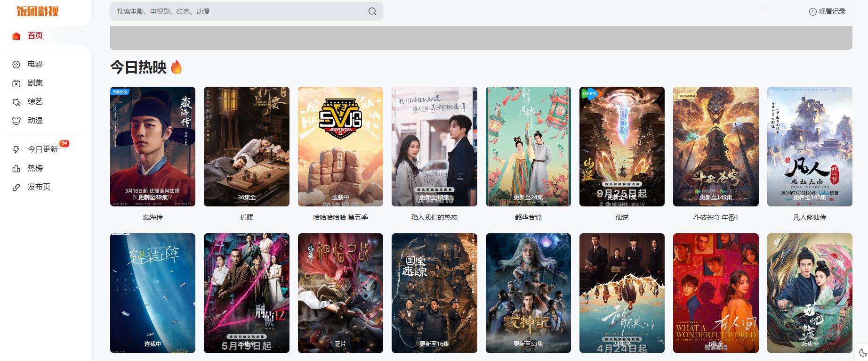Open the 仙逆 poster

click(622, 147)
